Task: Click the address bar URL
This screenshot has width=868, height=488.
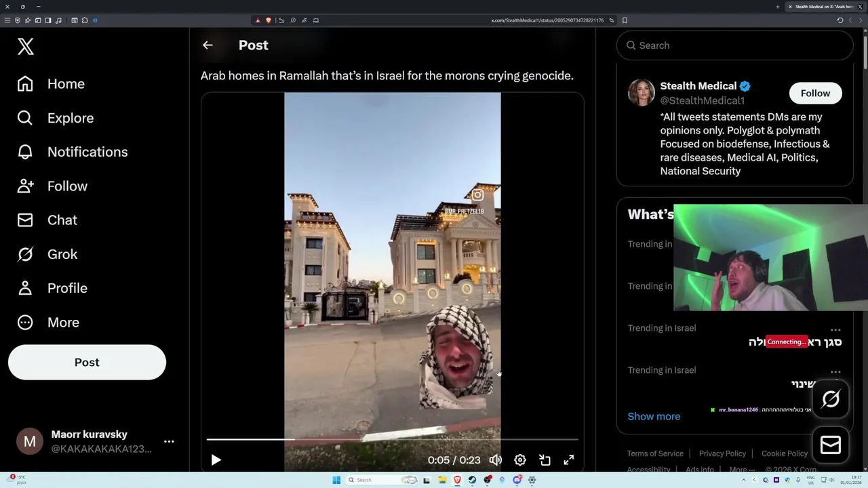Action: click(547, 20)
